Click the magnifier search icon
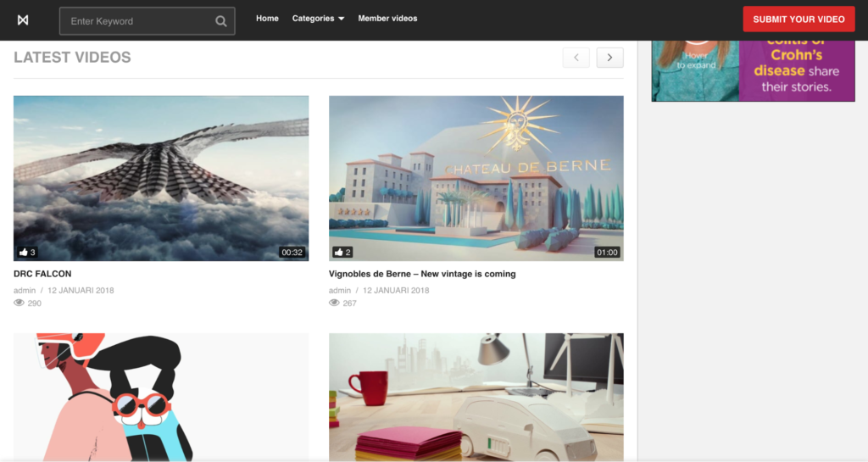This screenshot has width=868, height=462. pyautogui.click(x=220, y=21)
